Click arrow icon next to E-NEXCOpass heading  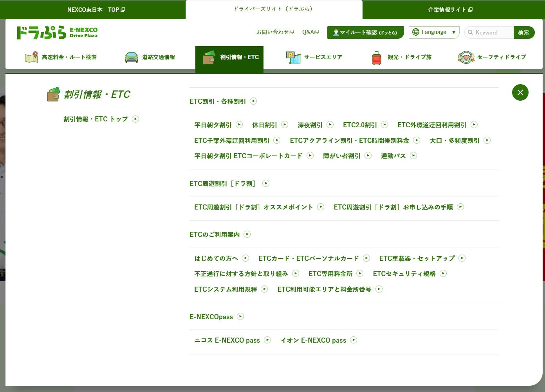tap(240, 316)
